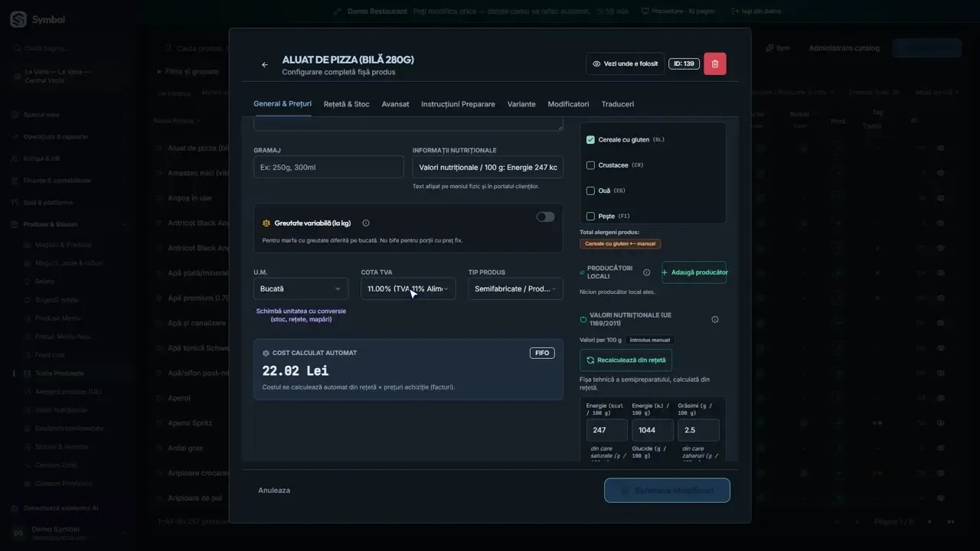Click the 'introdus manual' badge
Image resolution: width=980 pixels, height=551 pixels.
click(x=650, y=340)
